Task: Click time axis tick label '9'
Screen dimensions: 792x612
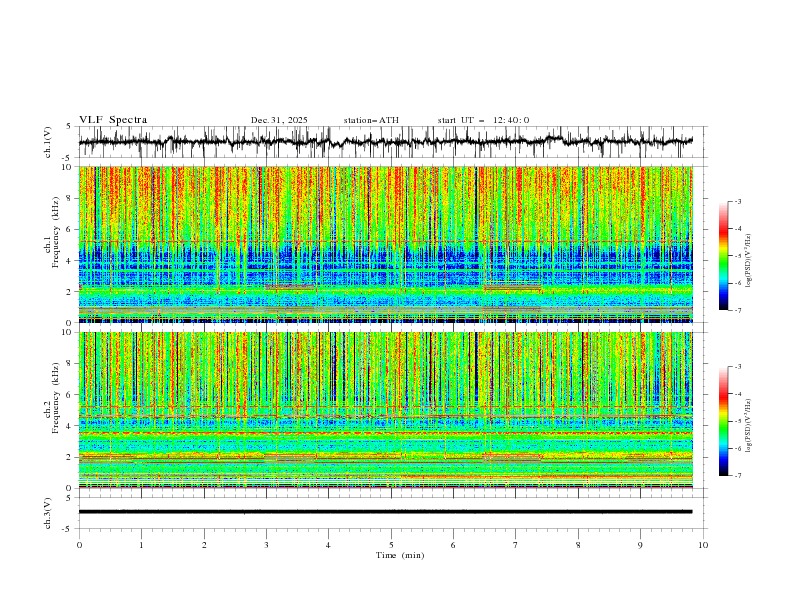Action: pos(640,545)
